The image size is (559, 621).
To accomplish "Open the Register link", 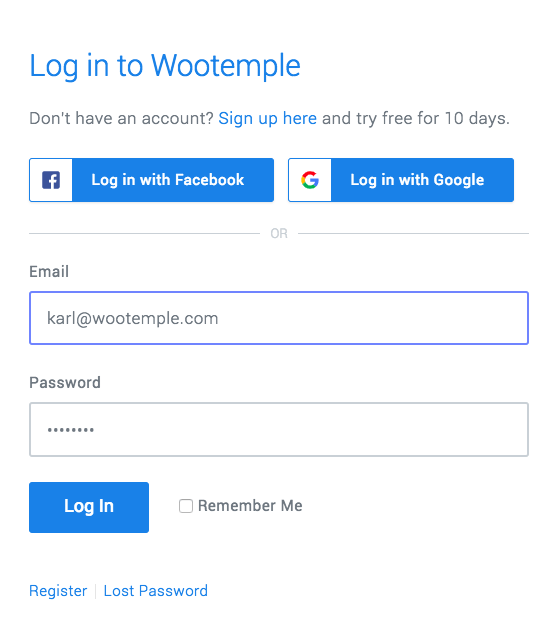I will tap(58, 591).
